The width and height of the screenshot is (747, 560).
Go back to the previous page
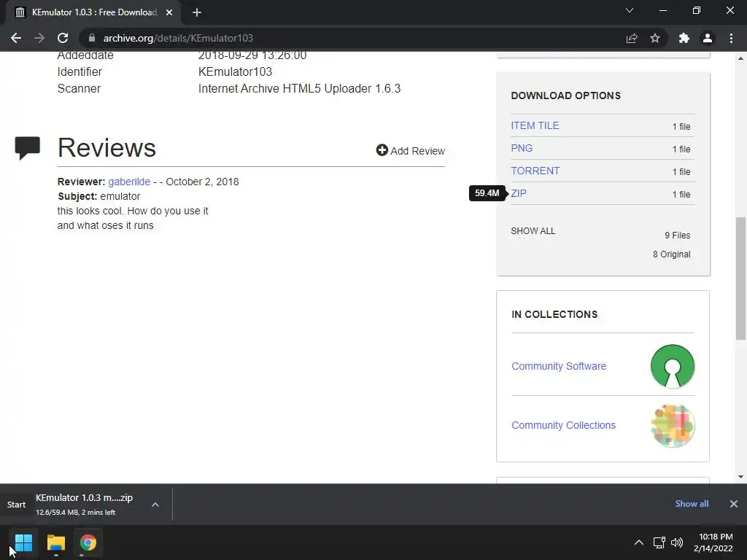click(16, 38)
